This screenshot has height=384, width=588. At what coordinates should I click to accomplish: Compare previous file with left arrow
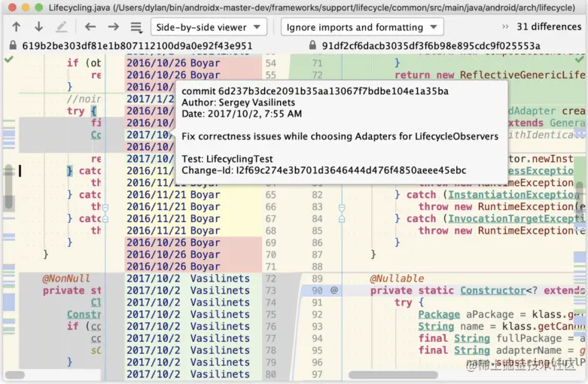90,27
